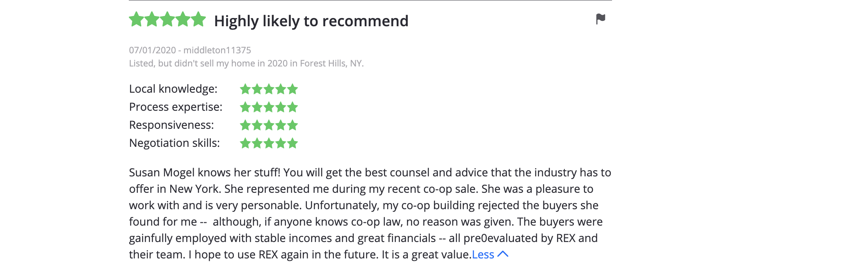The width and height of the screenshot is (868, 274).
Task: Click the "Process expertise:" label
Action: [x=176, y=107]
